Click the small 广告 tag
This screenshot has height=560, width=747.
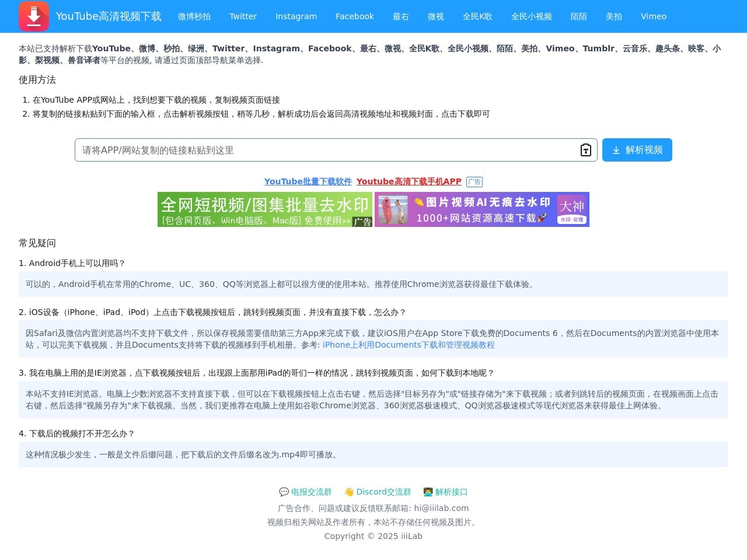coord(474,182)
